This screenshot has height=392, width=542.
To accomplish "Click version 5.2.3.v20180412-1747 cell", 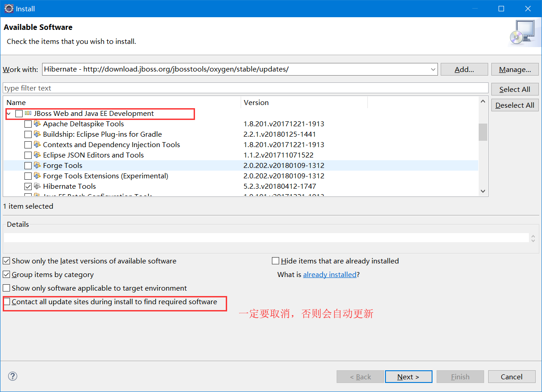I will [280, 186].
